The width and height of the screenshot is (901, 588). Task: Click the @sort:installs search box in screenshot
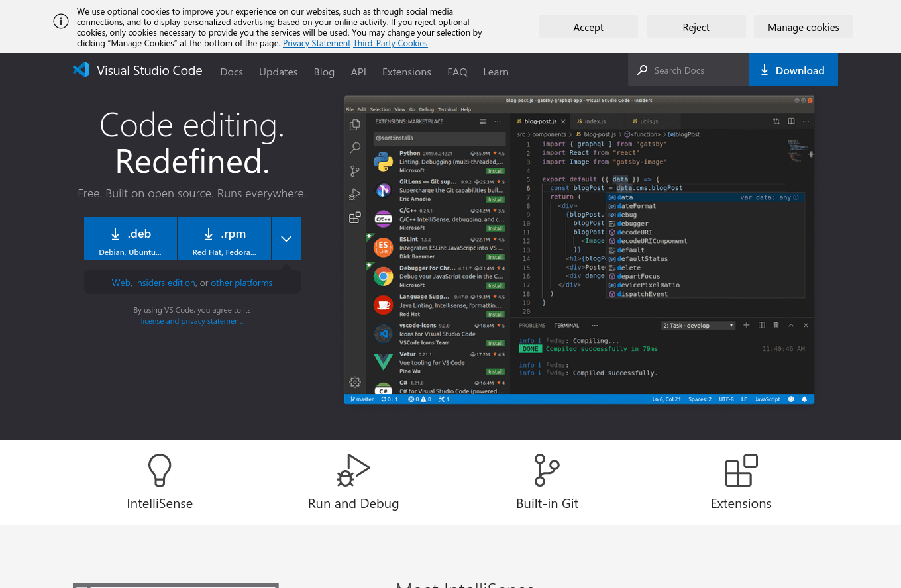click(x=439, y=138)
